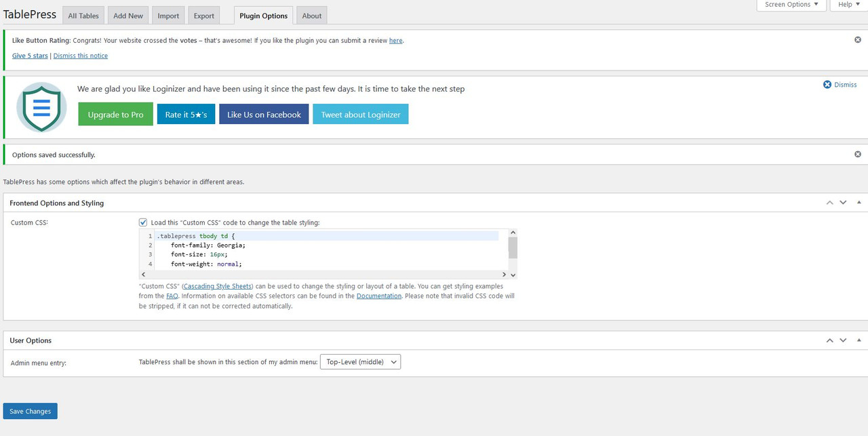The width and height of the screenshot is (868, 436).
Task: Collapse the Frontend Options and Styling panel
Action: tap(859, 203)
